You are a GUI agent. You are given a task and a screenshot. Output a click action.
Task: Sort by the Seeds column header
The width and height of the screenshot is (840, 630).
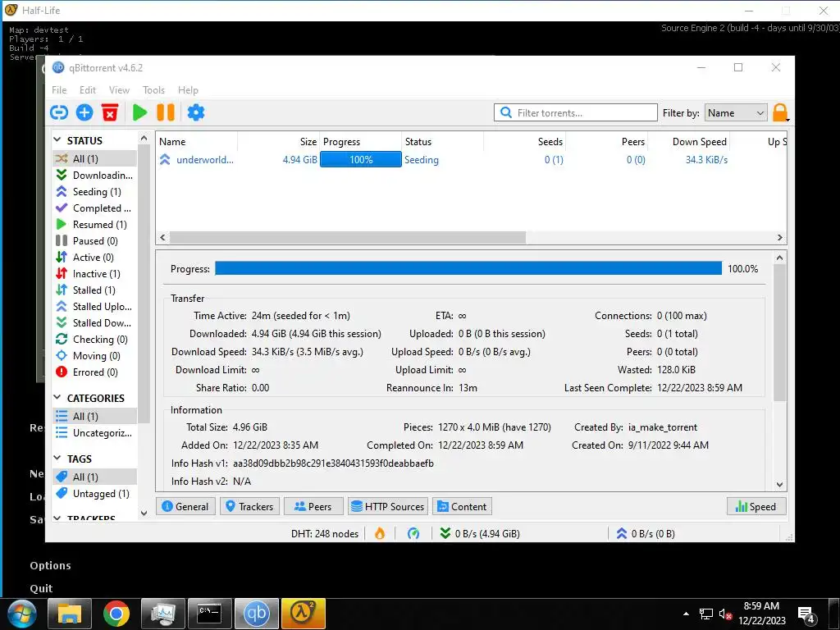[525, 142]
